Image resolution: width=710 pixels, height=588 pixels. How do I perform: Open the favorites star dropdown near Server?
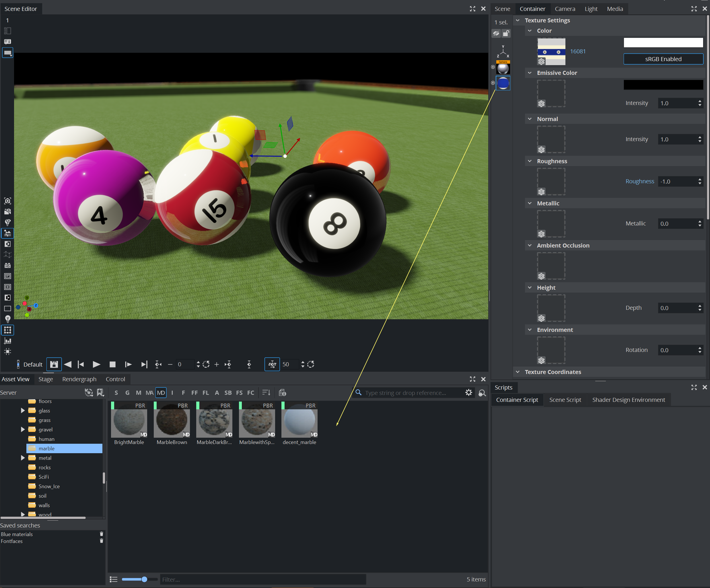(x=89, y=393)
